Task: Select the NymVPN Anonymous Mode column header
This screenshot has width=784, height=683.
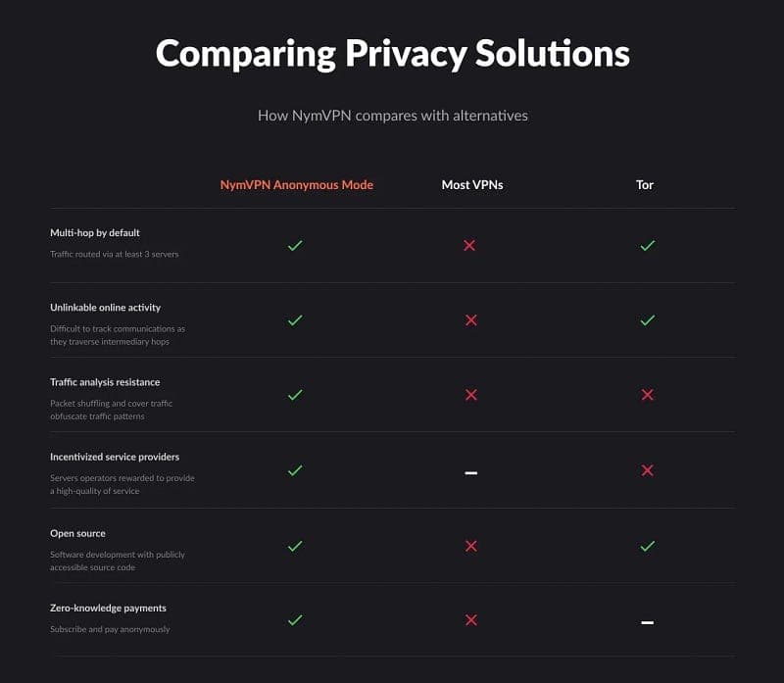Action: [x=296, y=184]
